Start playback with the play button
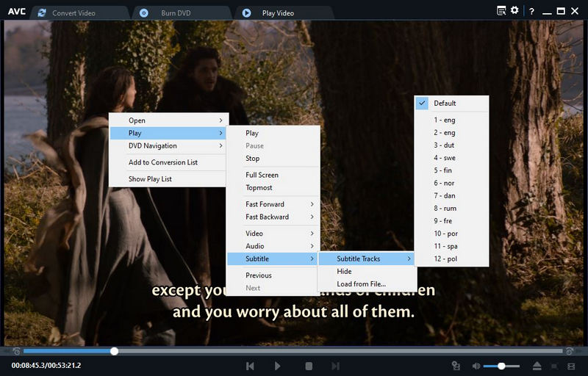The width and height of the screenshot is (588, 376). tap(278, 366)
